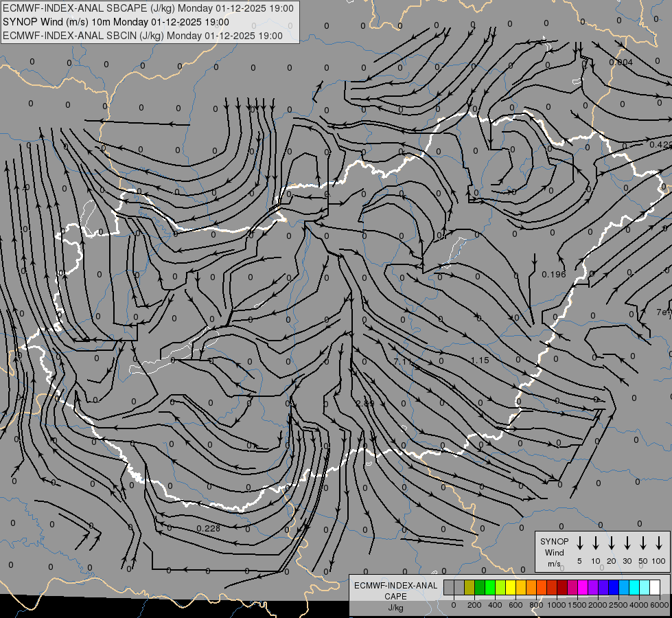The image size is (672, 618).
Task: Click the 0.196 value on the map
Action: (554, 274)
